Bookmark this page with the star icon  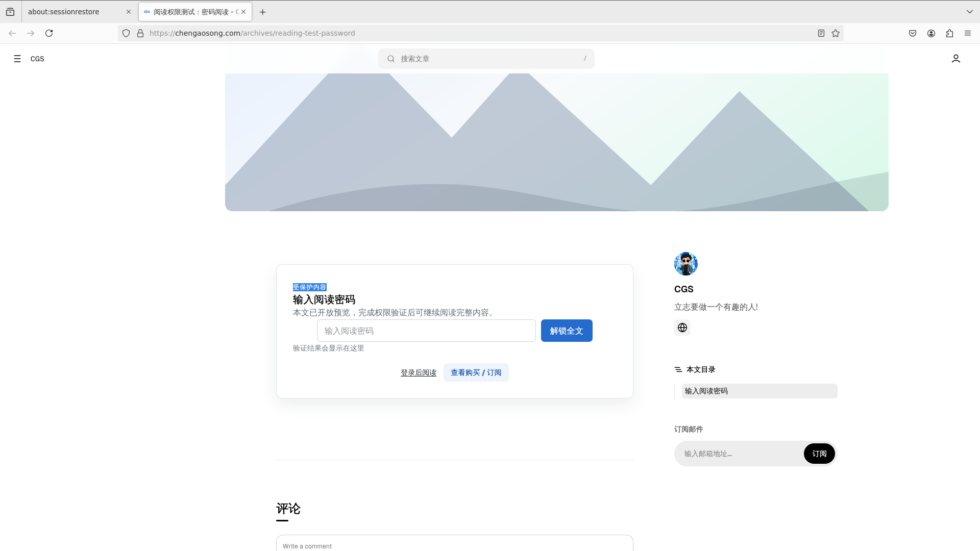coord(836,33)
